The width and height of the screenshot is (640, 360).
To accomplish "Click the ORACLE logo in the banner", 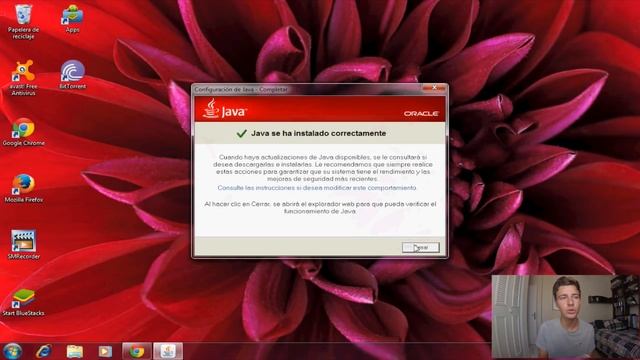I will tap(421, 113).
